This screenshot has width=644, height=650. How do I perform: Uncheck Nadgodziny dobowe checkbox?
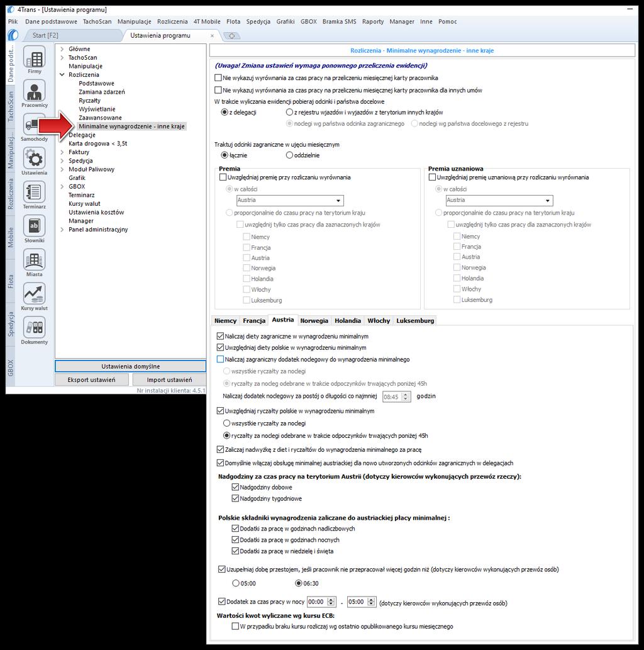[x=235, y=487]
